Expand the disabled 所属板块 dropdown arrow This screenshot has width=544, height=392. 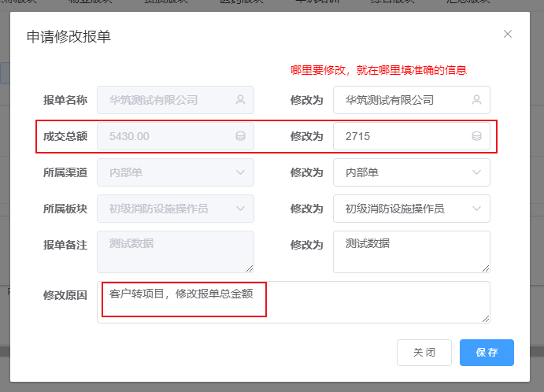[240, 209]
